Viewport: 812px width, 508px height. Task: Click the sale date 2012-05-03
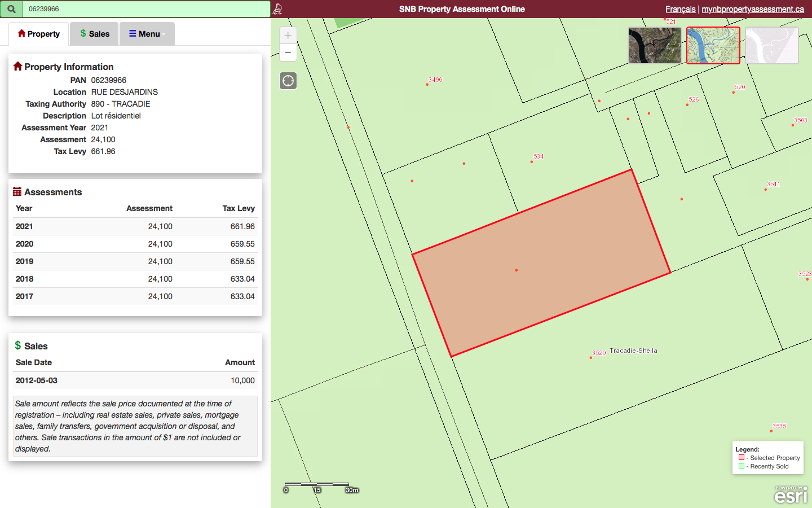37,380
